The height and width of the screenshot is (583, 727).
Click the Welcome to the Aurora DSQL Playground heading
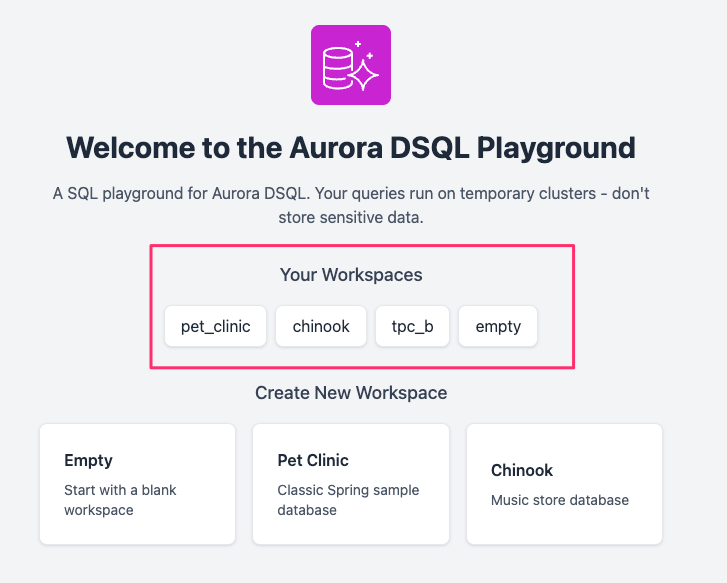click(351, 148)
